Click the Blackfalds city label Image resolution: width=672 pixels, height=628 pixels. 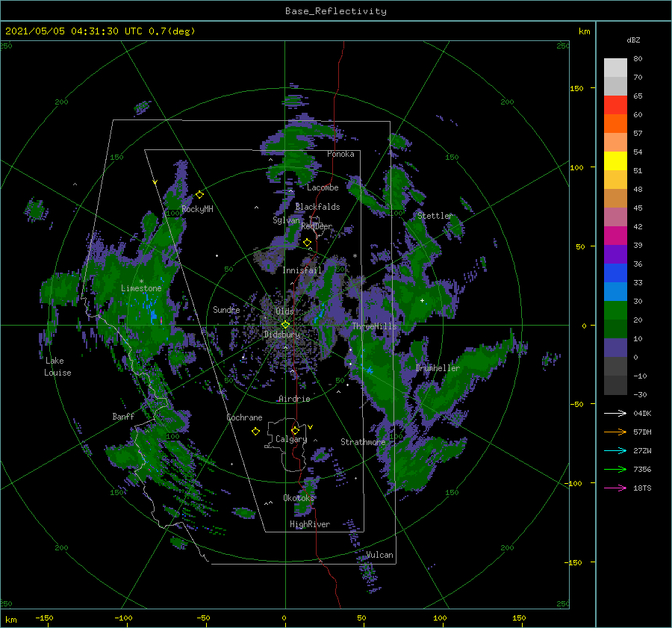317,207
